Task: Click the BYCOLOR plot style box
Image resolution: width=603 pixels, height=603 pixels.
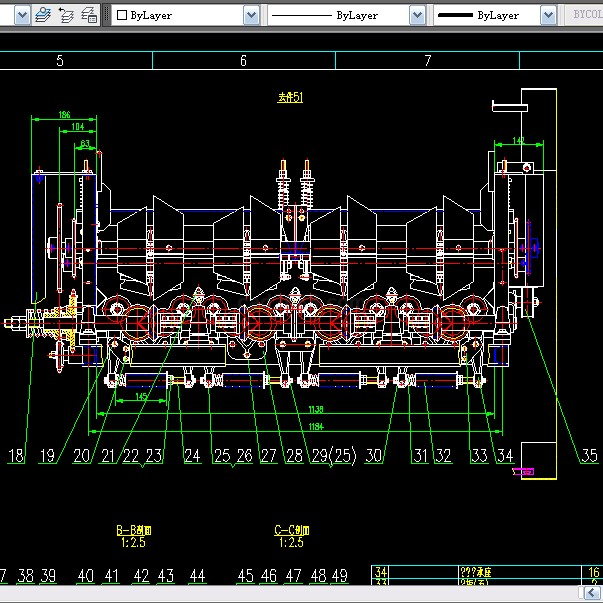Action: click(x=584, y=15)
